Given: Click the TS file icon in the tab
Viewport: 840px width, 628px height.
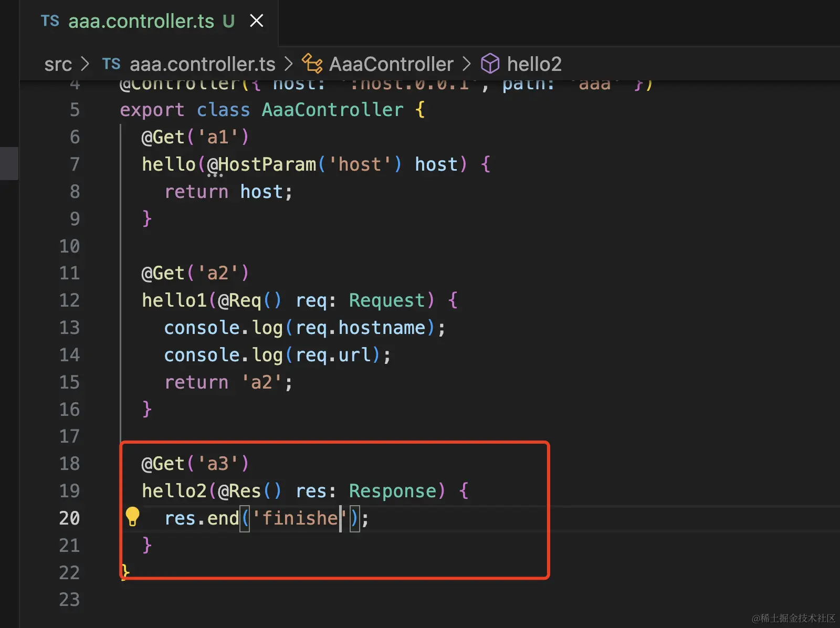Looking at the screenshot, I should [50, 21].
